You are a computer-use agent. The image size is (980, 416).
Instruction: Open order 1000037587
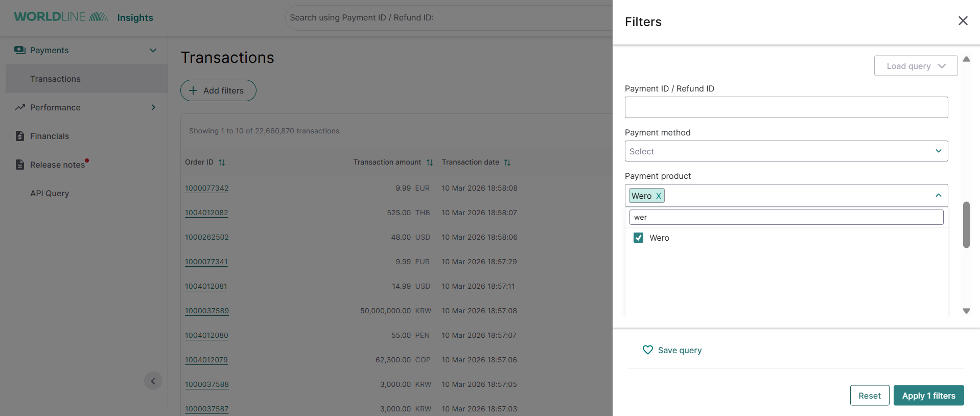206,409
